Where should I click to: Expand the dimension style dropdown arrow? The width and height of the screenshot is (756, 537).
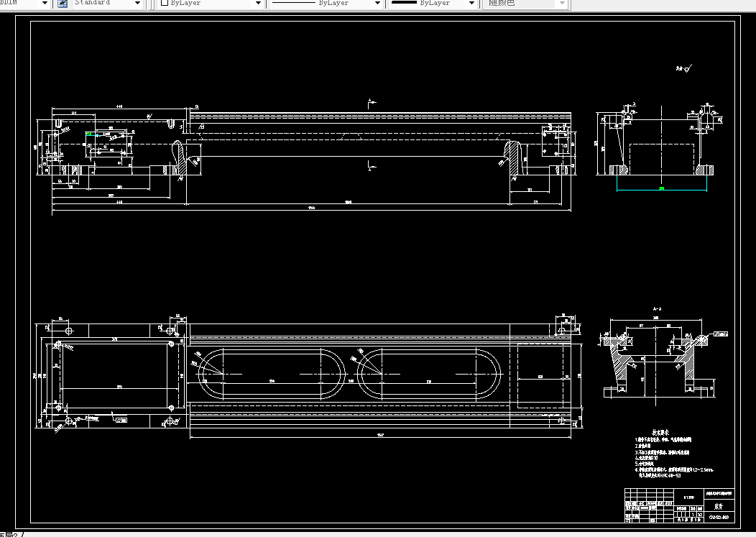click(x=45, y=4)
